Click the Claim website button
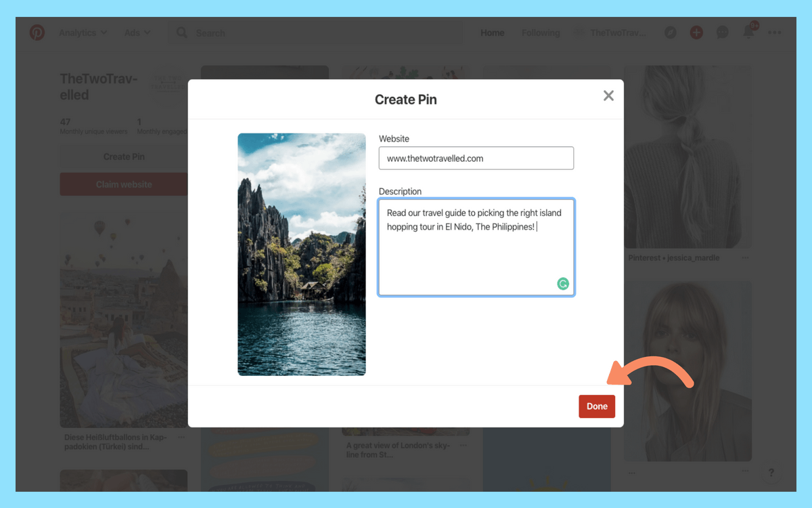The height and width of the screenshot is (508, 812). [124, 184]
